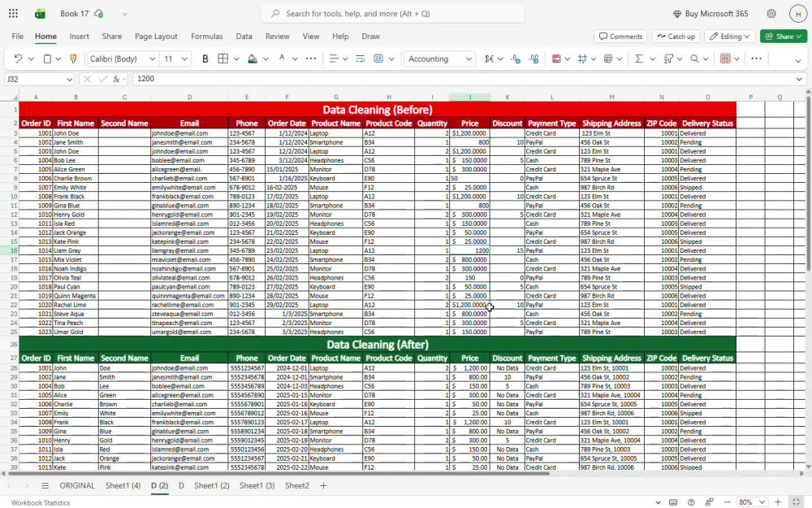Click the horizontal scrollbar
The height and width of the screenshot is (508, 812).
click(x=279, y=473)
